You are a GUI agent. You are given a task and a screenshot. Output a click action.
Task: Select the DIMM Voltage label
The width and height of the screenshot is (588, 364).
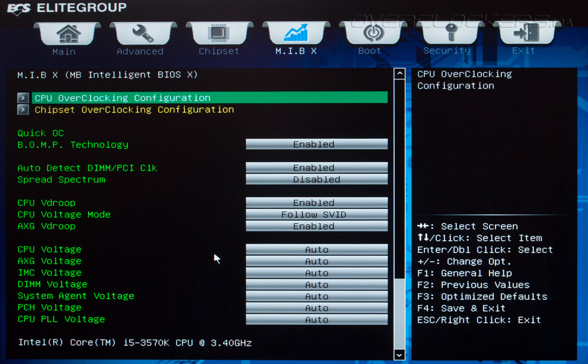click(53, 284)
